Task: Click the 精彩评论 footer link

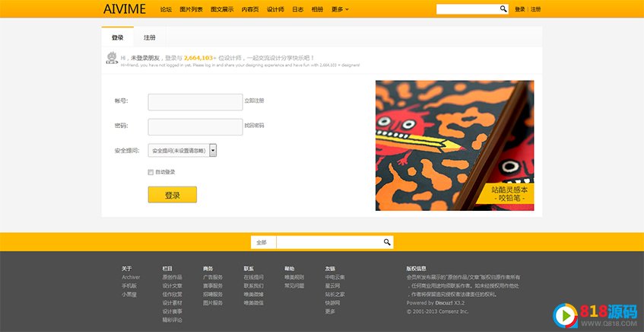Action: (172, 320)
